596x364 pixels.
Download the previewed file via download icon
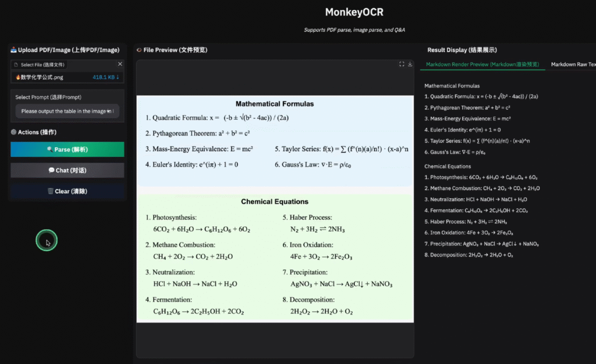tap(410, 64)
